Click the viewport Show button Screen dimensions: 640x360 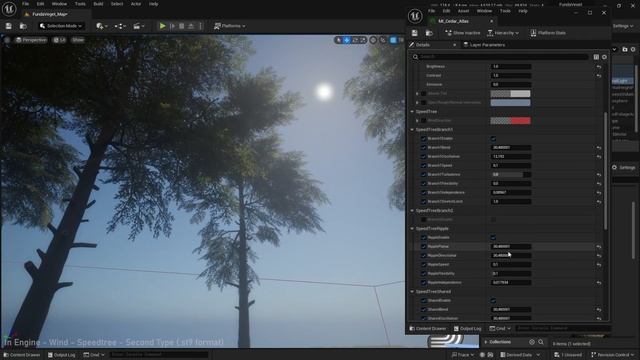click(78, 40)
